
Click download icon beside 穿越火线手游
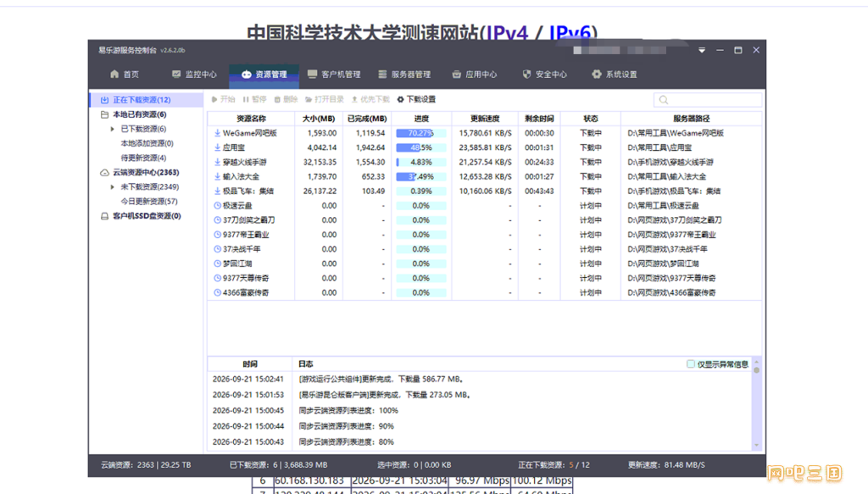[x=217, y=162]
